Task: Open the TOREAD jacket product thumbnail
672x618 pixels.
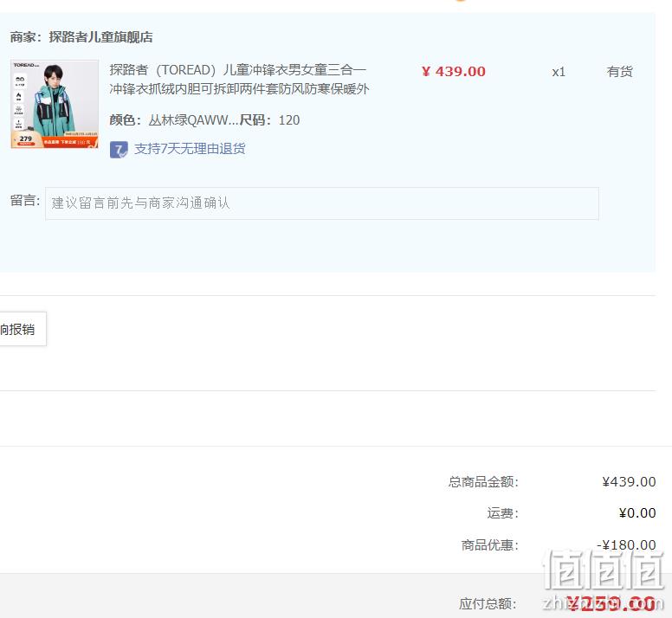Action: (x=55, y=104)
